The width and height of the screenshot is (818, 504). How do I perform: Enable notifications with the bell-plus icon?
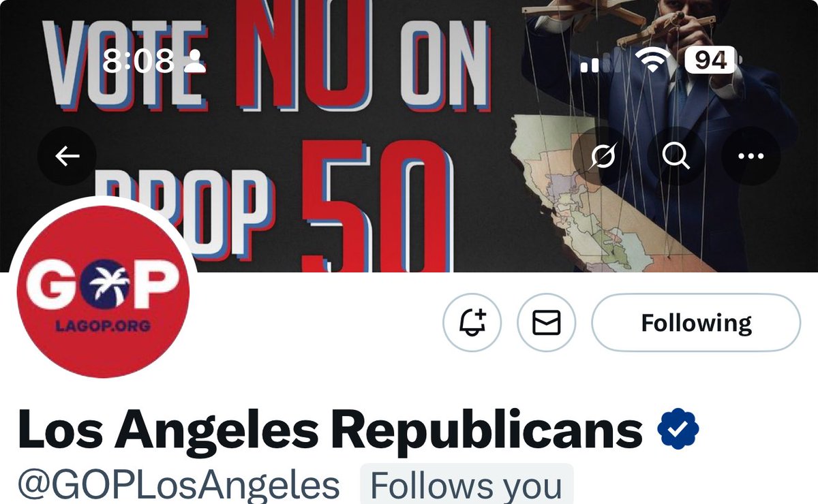point(472,322)
